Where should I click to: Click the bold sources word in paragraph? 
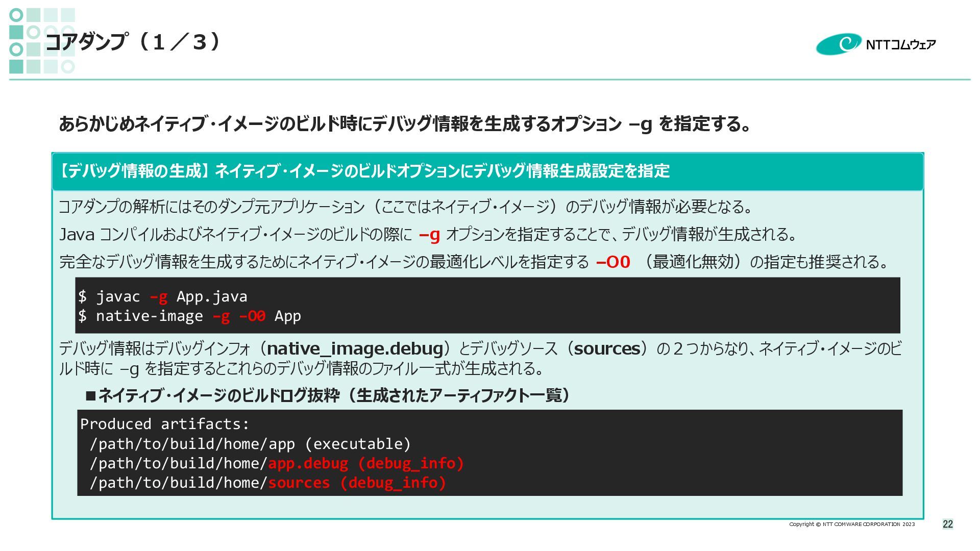607,349
